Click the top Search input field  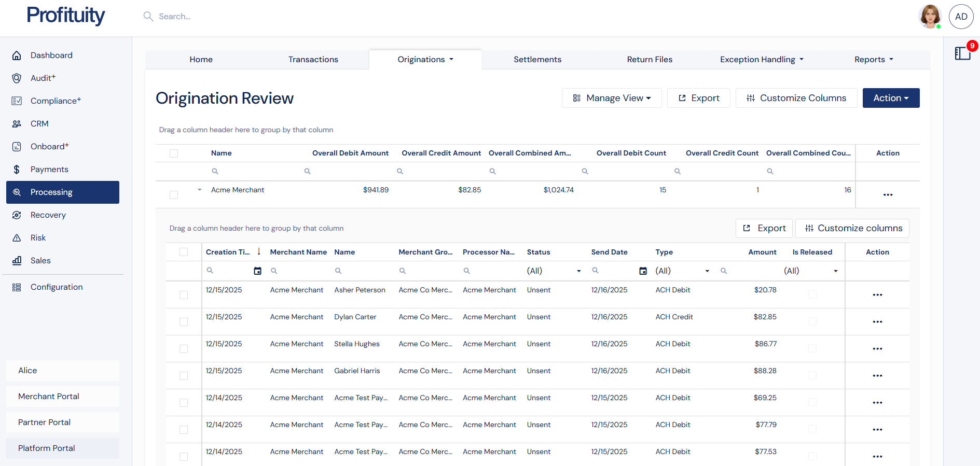174,17
